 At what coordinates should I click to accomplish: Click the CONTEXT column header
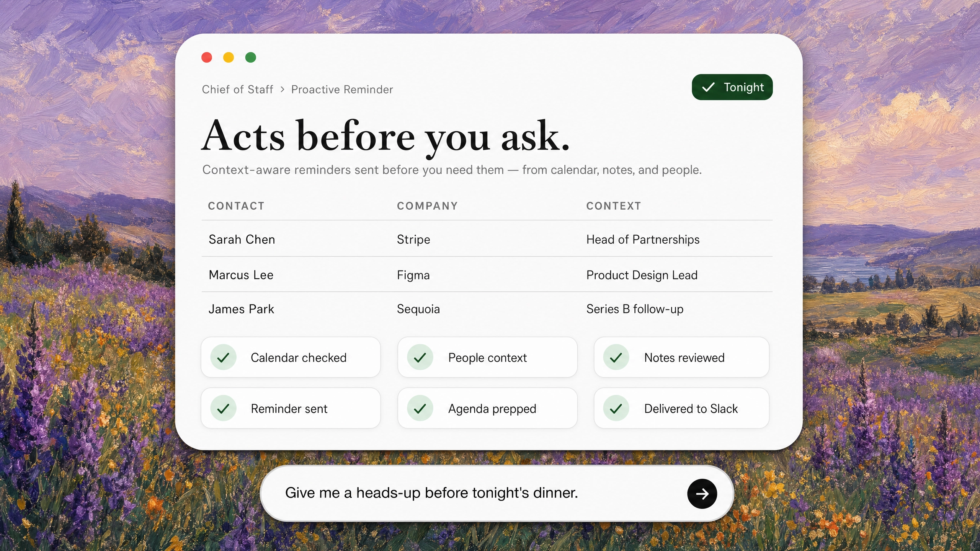(613, 206)
